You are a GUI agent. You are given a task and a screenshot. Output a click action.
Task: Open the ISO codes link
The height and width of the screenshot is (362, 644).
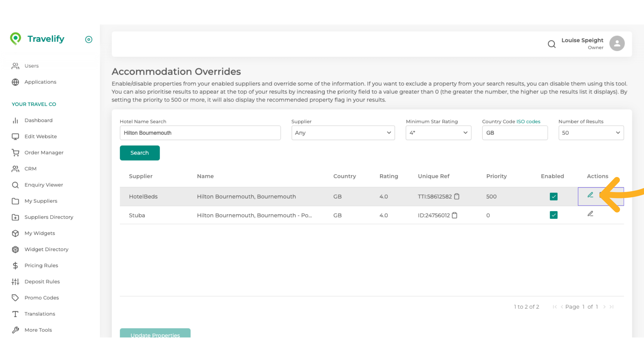[528, 121]
